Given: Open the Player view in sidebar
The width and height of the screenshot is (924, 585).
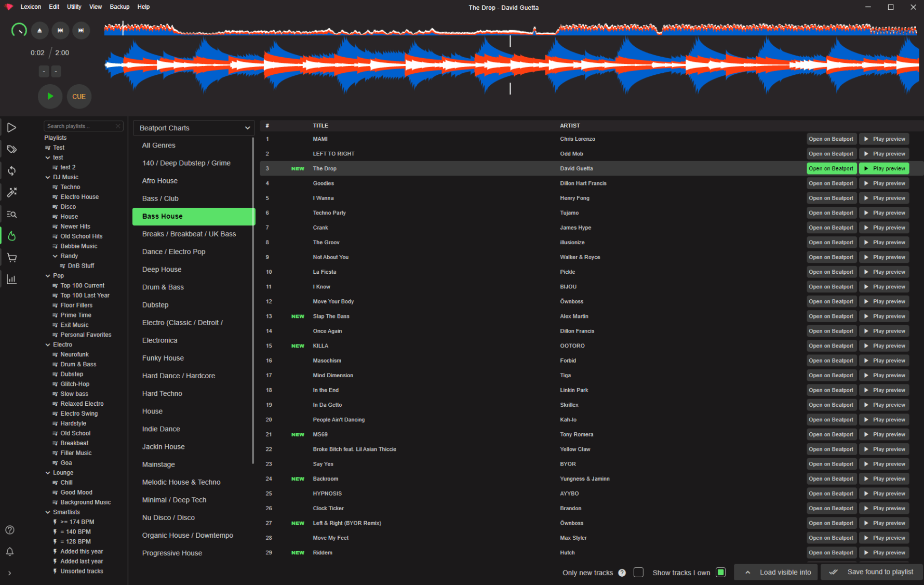Looking at the screenshot, I should pos(11,128).
